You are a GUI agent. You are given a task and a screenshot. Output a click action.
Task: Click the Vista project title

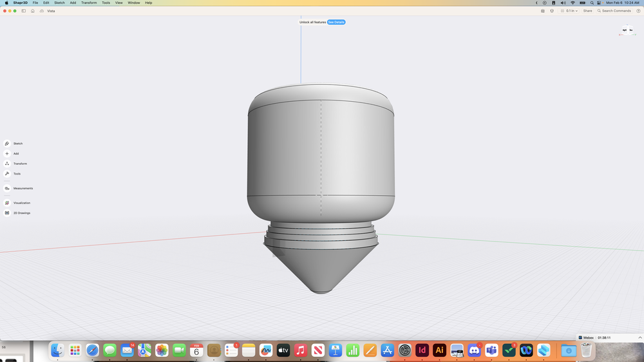[51, 11]
